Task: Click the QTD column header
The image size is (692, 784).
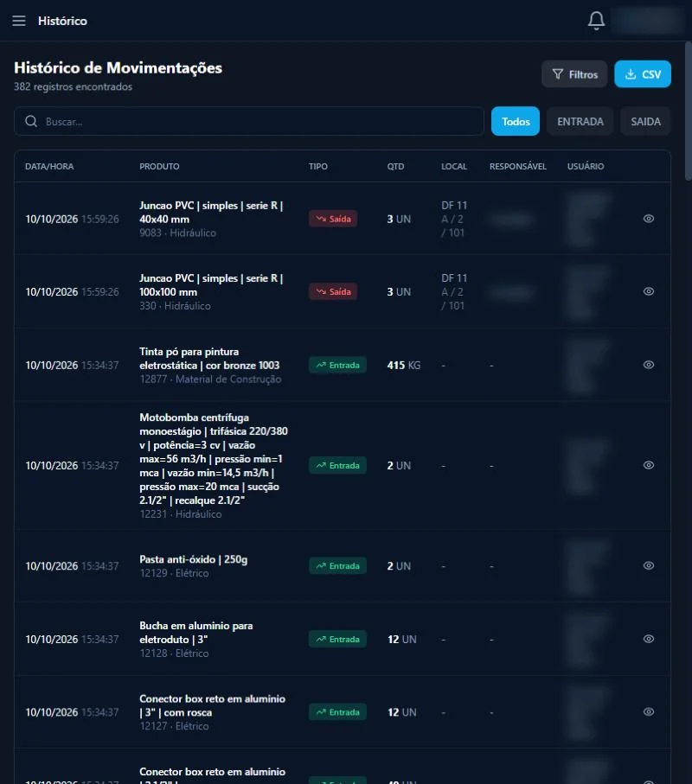Action: (395, 166)
